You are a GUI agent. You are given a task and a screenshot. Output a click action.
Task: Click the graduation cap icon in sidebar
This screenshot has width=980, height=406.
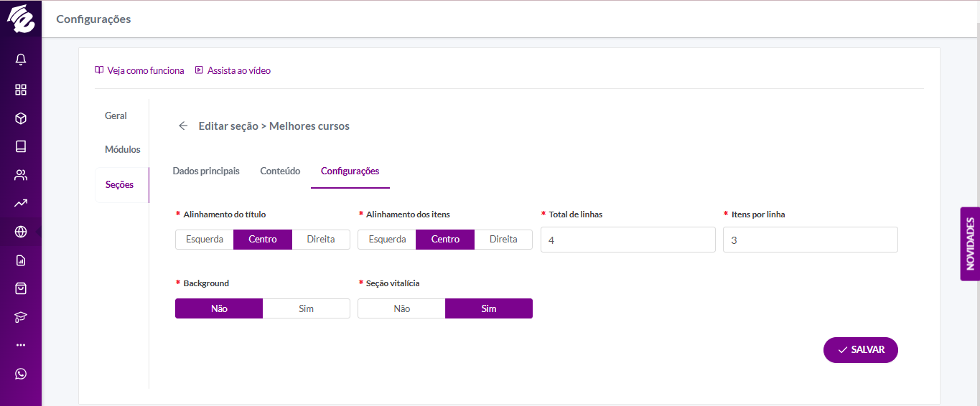point(21,317)
